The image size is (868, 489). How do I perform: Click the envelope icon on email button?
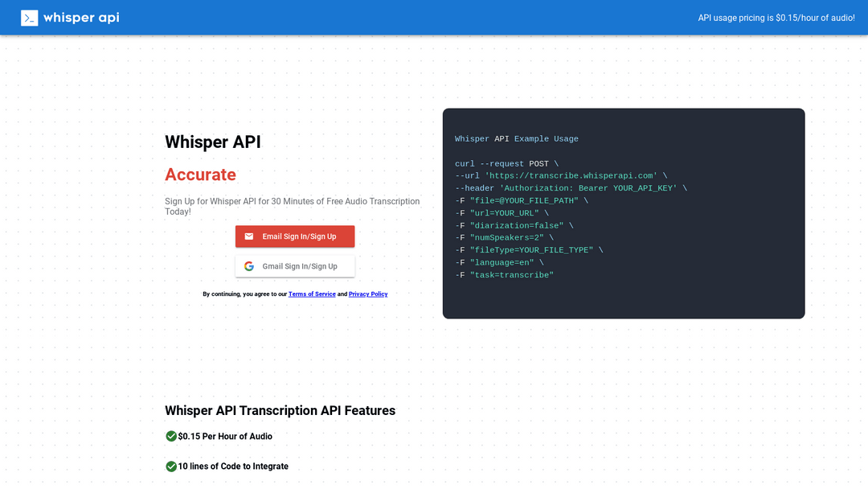[x=249, y=236]
